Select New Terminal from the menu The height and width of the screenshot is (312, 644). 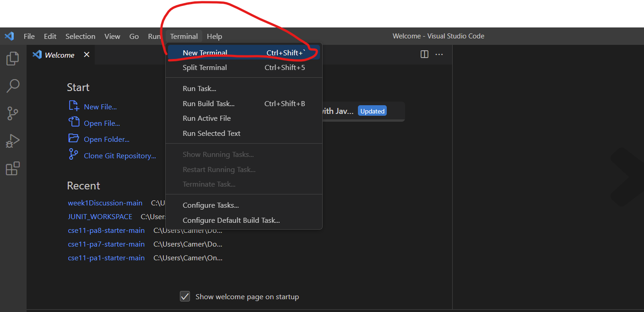pyautogui.click(x=205, y=53)
